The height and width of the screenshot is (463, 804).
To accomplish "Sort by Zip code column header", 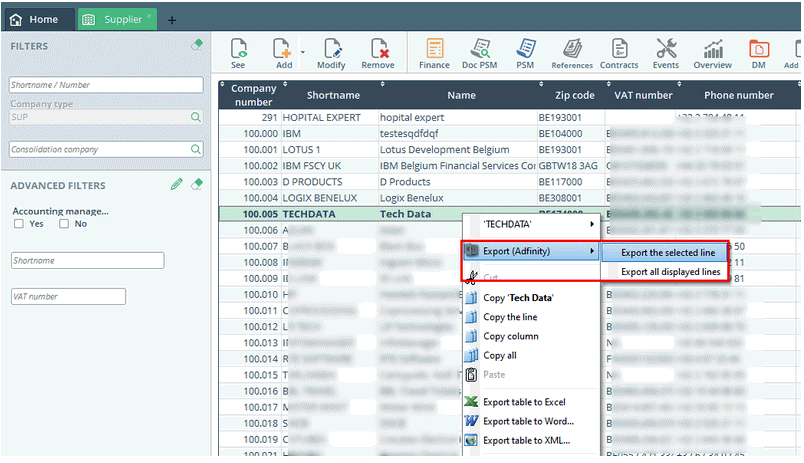I will (574, 95).
